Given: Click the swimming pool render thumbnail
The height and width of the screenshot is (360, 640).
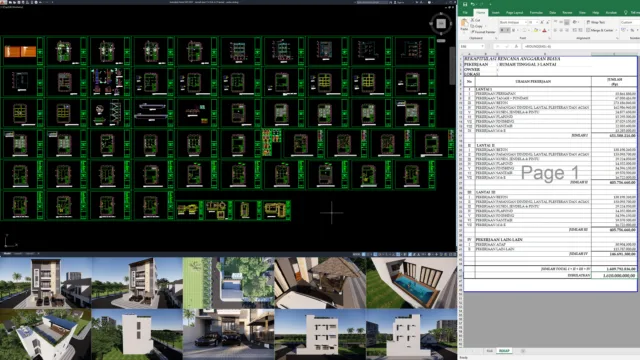Looking at the screenshot, I should 411,283.
